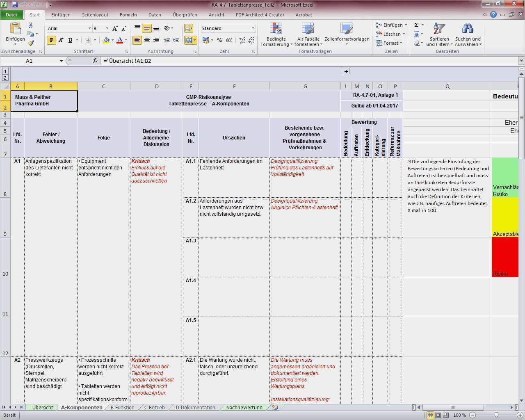Click the AutoSum sigma icon
Screen dimensions: 525x420
(417, 25)
